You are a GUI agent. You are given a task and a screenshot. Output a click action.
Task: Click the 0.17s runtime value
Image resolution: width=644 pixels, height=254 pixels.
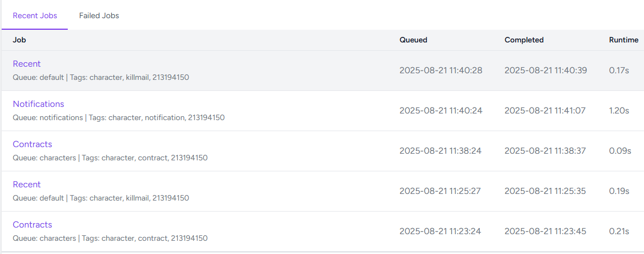[619, 71]
